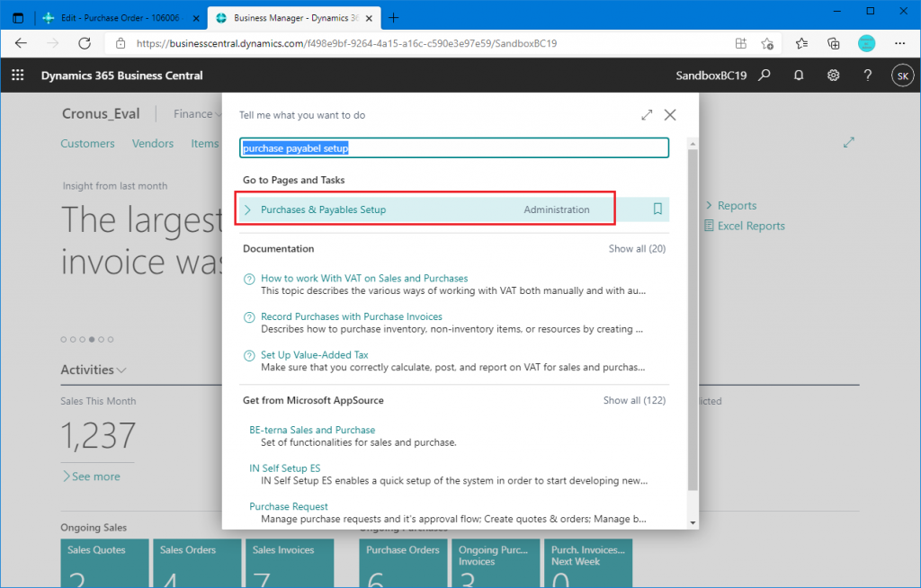Show all 122 AppSource results
Image resolution: width=921 pixels, height=588 pixels.
pos(634,400)
